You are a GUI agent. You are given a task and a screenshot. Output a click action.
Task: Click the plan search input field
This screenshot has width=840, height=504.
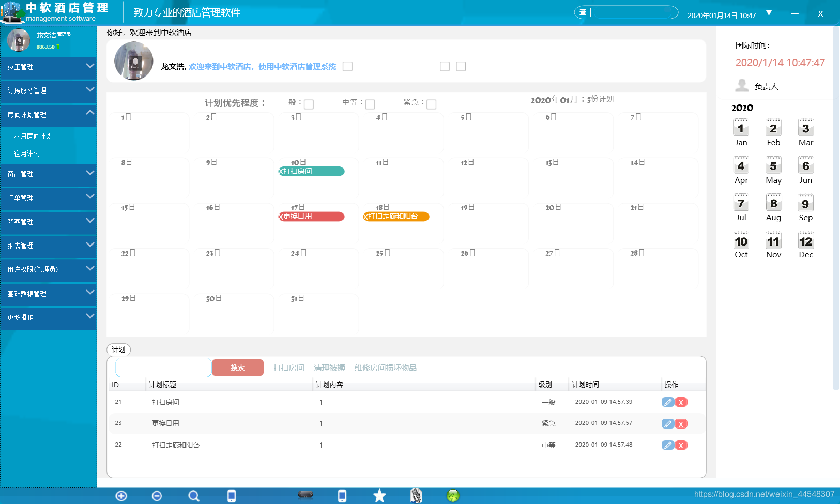coord(163,368)
